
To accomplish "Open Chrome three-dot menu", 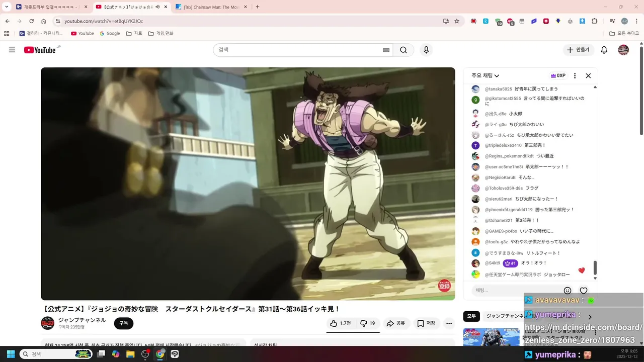I will click(636, 21).
